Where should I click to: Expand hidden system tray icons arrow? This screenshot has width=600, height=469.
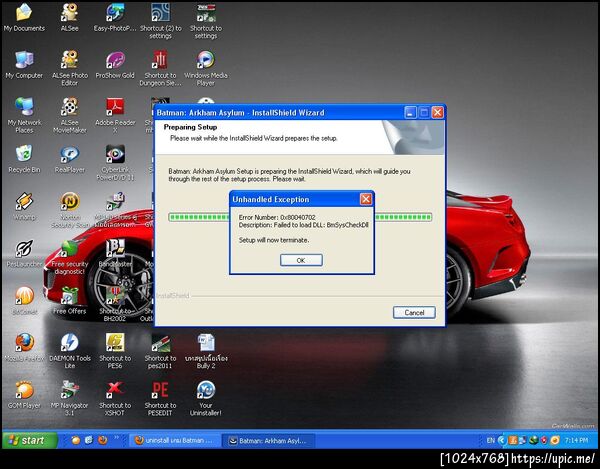502,440
